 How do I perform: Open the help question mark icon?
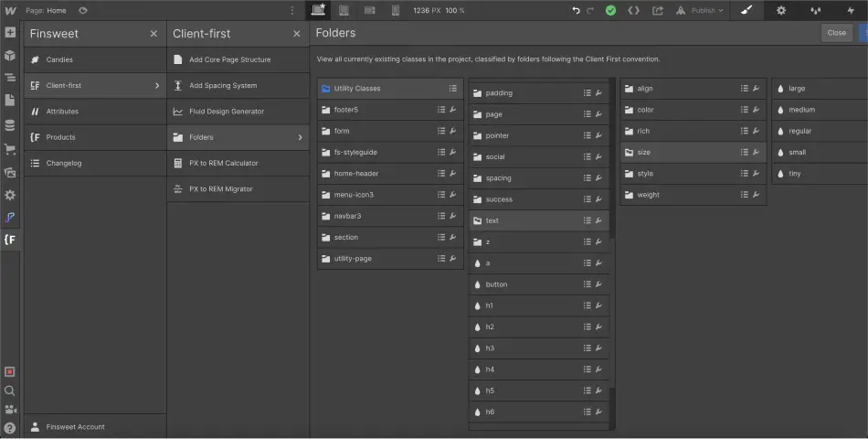pos(10,428)
